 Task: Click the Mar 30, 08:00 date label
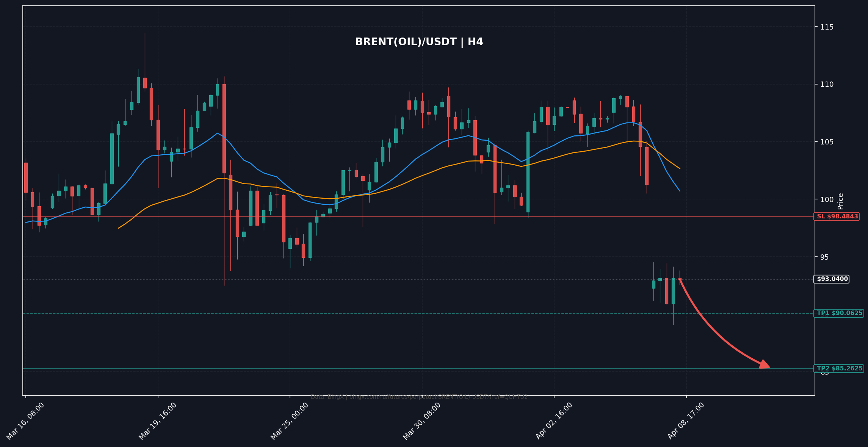point(422,421)
